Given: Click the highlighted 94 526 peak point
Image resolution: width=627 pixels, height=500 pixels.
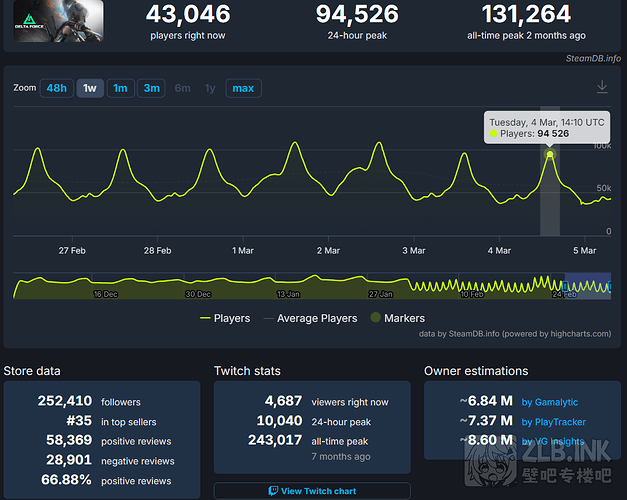Looking at the screenshot, I should click(550, 155).
